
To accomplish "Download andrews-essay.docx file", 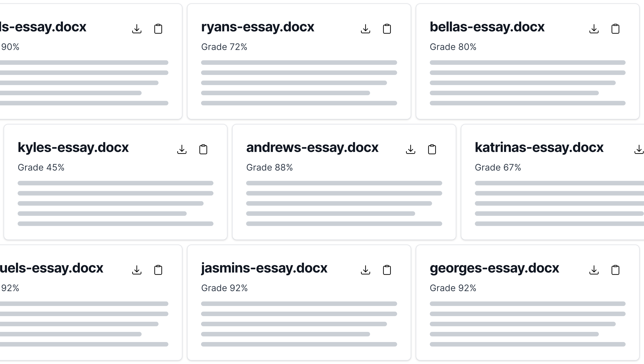I will (411, 150).
